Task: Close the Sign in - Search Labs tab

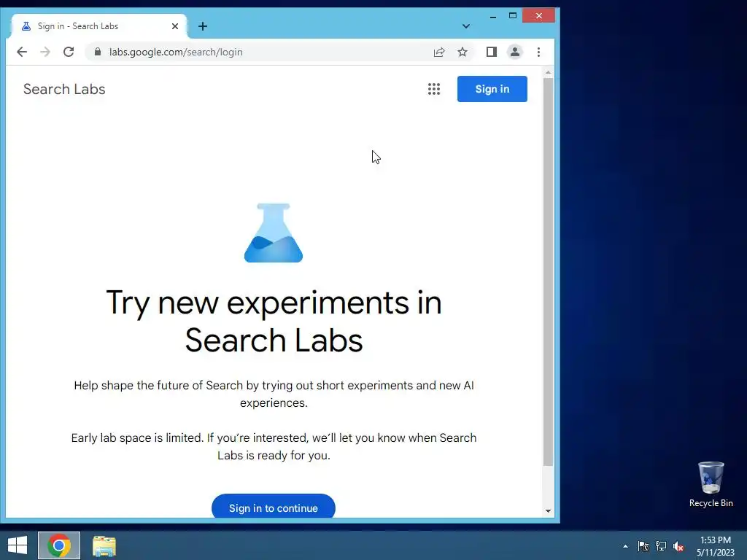Action: [175, 26]
